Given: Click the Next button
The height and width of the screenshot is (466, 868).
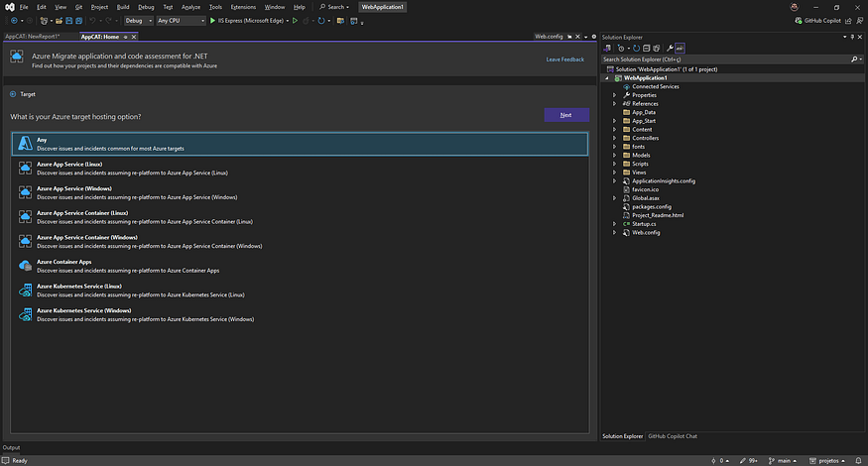Looking at the screenshot, I should coord(565,115).
